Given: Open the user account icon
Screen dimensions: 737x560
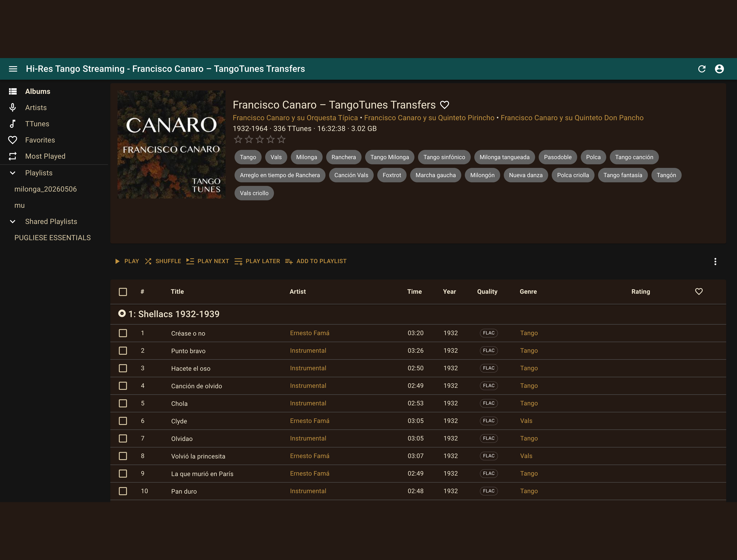Looking at the screenshot, I should pos(719,69).
